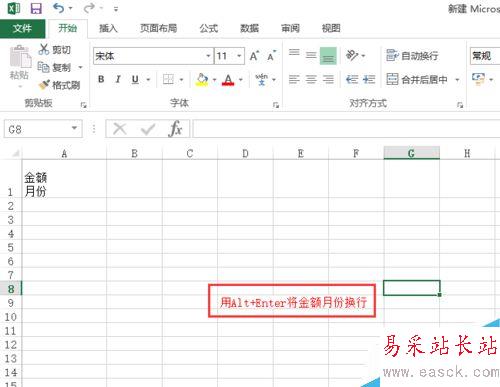The image size is (500, 387).
Task: Click 剪切 (Cut) scissors button
Action: pos(54,50)
